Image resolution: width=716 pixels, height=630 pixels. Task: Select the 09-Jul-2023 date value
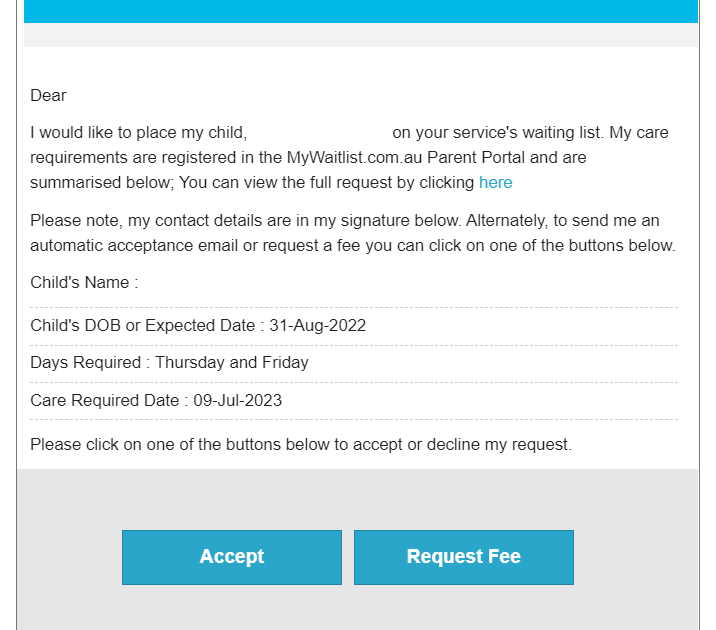pos(237,400)
